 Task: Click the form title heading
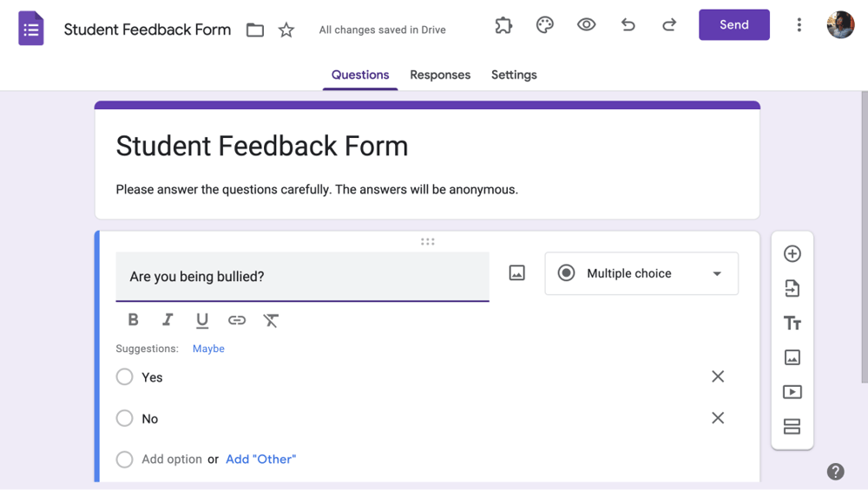[262, 147]
